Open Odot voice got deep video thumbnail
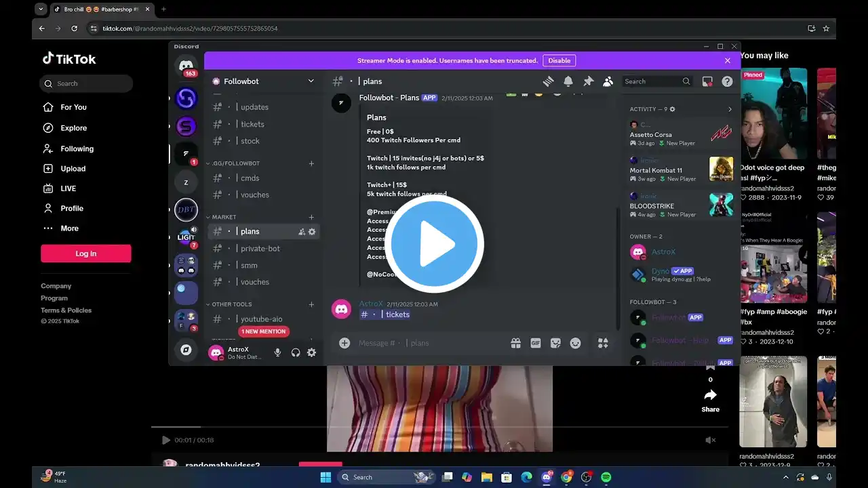Viewport: 868px width, 488px height. [773, 114]
